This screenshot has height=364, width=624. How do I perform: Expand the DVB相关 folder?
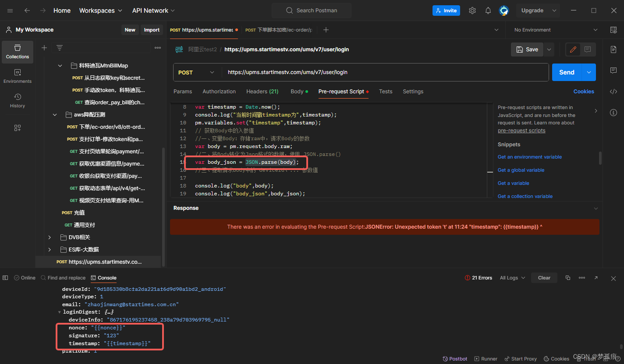coord(50,237)
